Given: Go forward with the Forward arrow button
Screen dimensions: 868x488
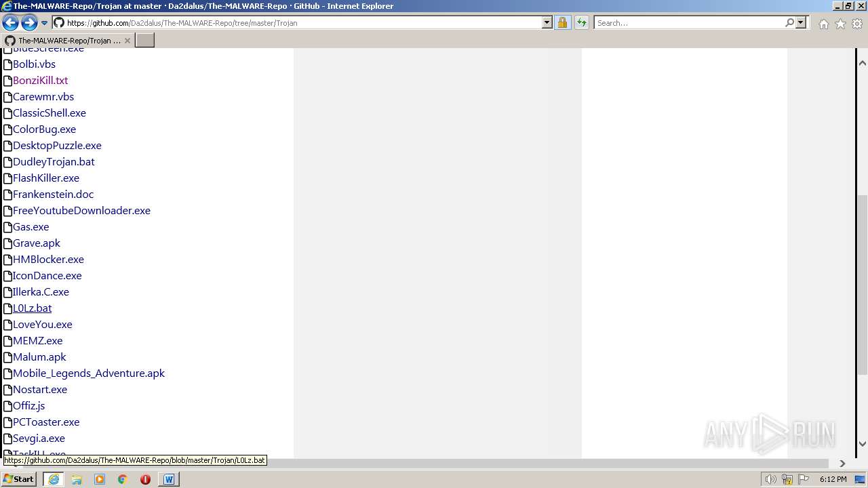Looking at the screenshot, I should [29, 23].
